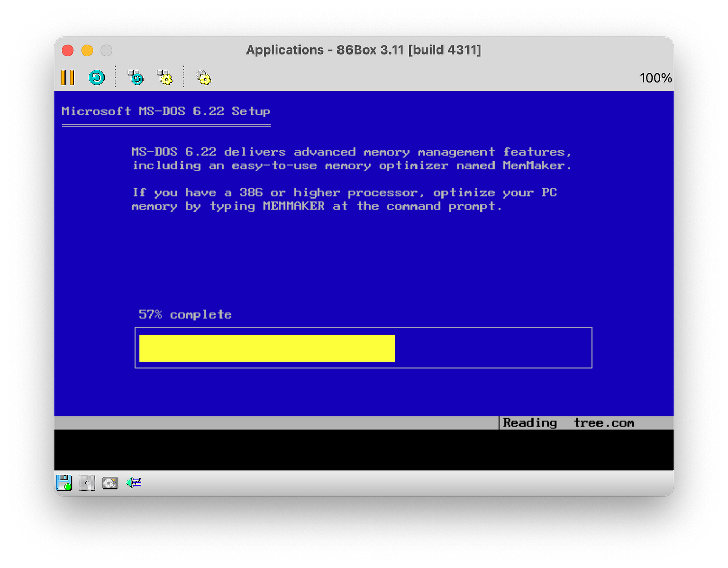Open machine settings with double gear icon
The height and width of the screenshot is (568, 728).
coord(203,77)
